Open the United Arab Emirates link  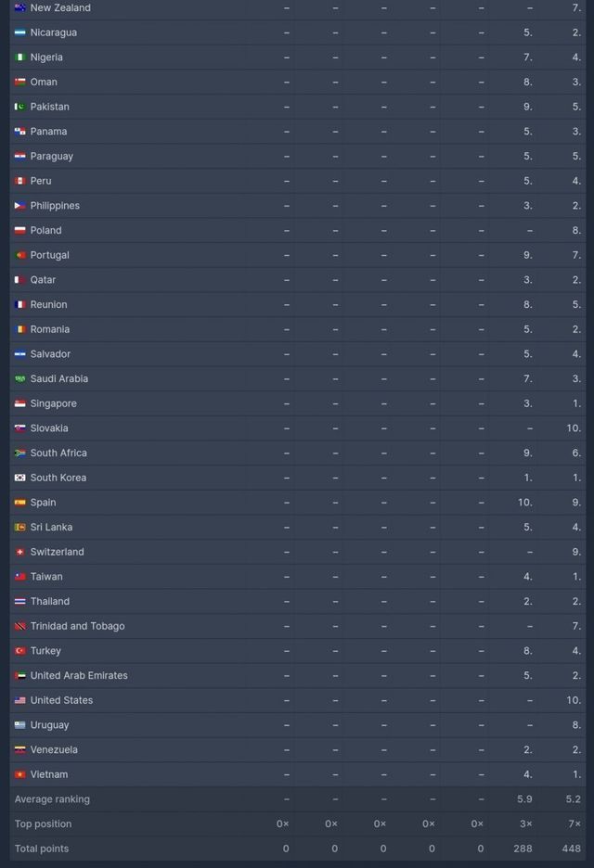click(x=79, y=676)
